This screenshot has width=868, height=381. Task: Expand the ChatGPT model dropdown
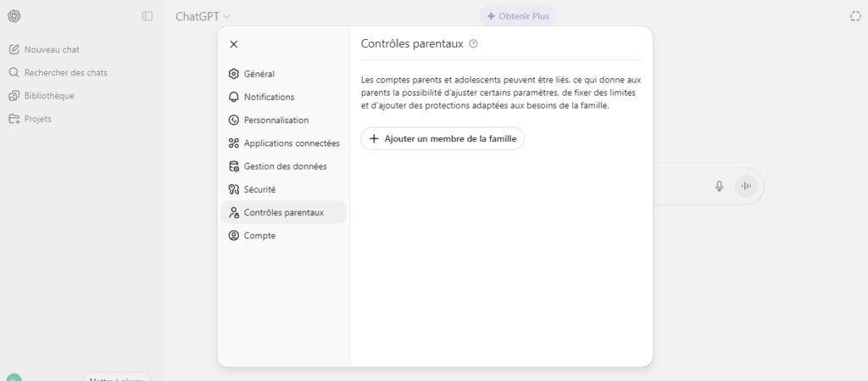coord(203,16)
